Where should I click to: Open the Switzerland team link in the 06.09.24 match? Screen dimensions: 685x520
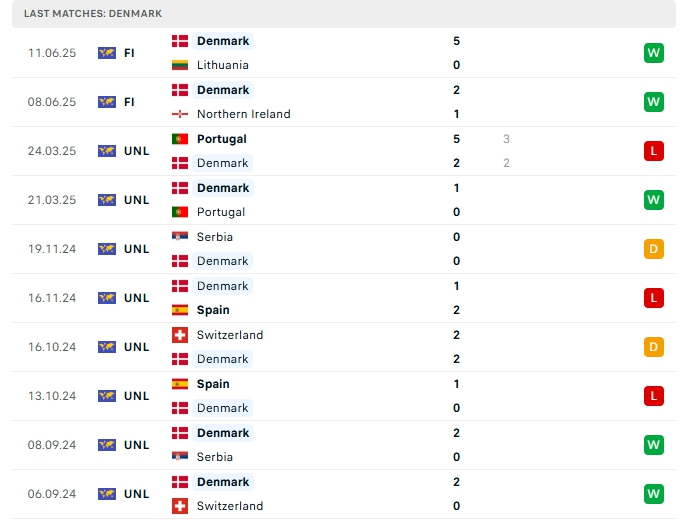tap(230, 506)
